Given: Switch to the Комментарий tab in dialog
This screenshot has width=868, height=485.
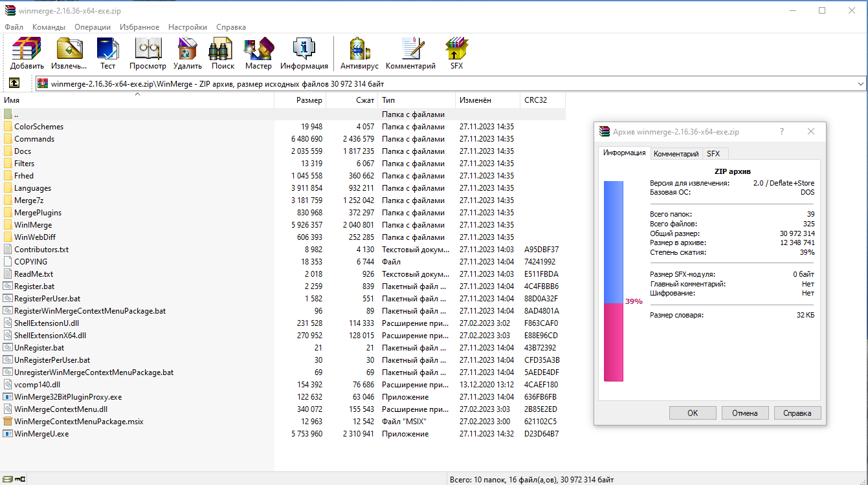Looking at the screenshot, I should [x=676, y=154].
